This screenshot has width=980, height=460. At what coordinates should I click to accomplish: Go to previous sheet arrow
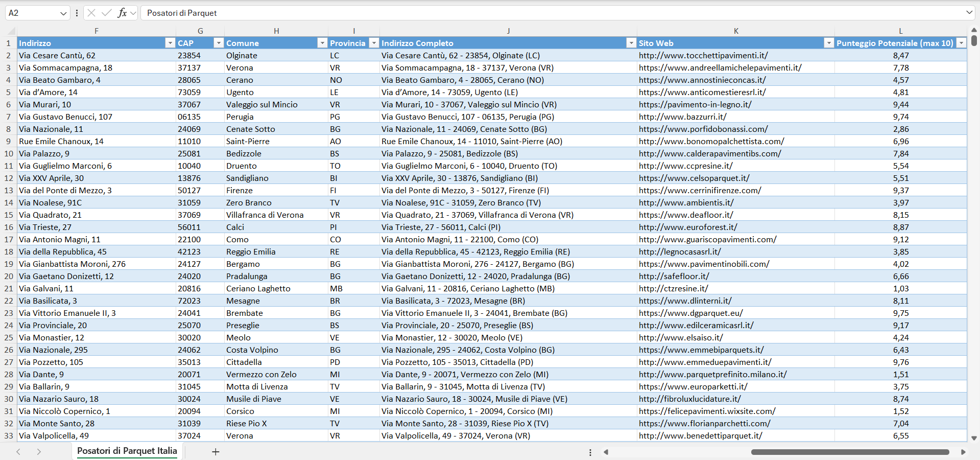click(18, 452)
